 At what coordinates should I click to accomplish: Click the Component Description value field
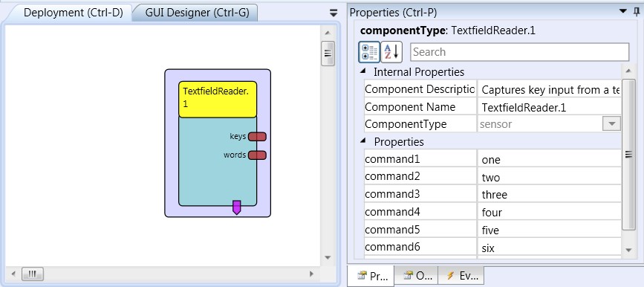pyautogui.click(x=549, y=89)
